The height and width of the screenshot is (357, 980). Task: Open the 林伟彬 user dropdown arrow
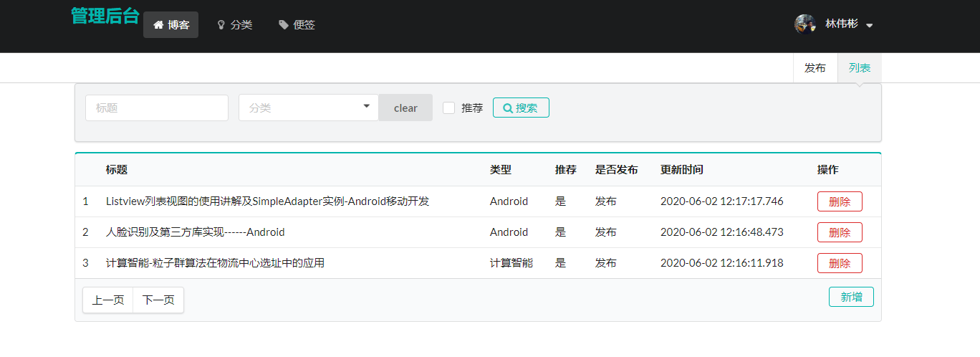[x=869, y=25]
